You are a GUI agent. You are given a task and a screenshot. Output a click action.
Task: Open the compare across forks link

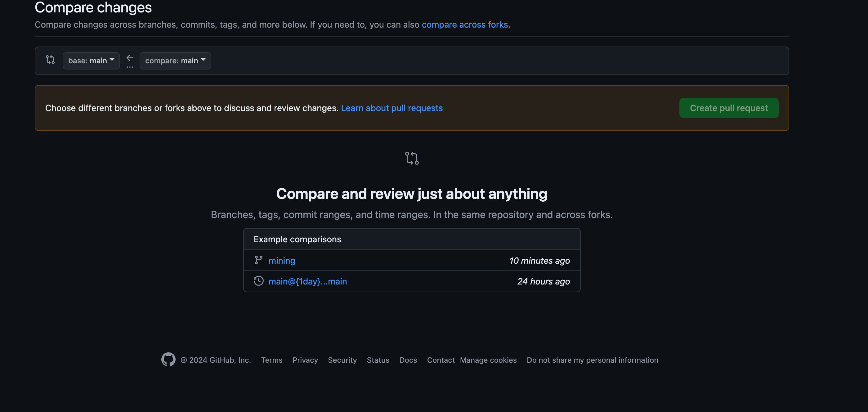465,25
